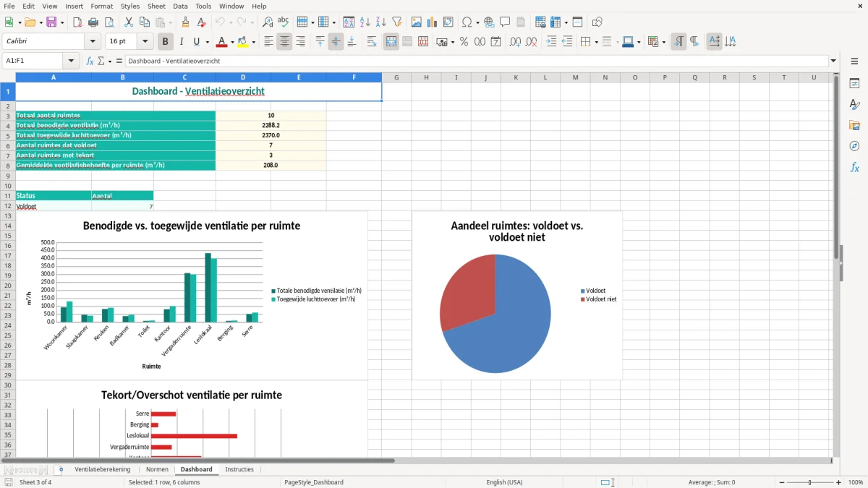Screen dimensions: 868x488
Task: Open the Tools menu
Action: [203, 6]
